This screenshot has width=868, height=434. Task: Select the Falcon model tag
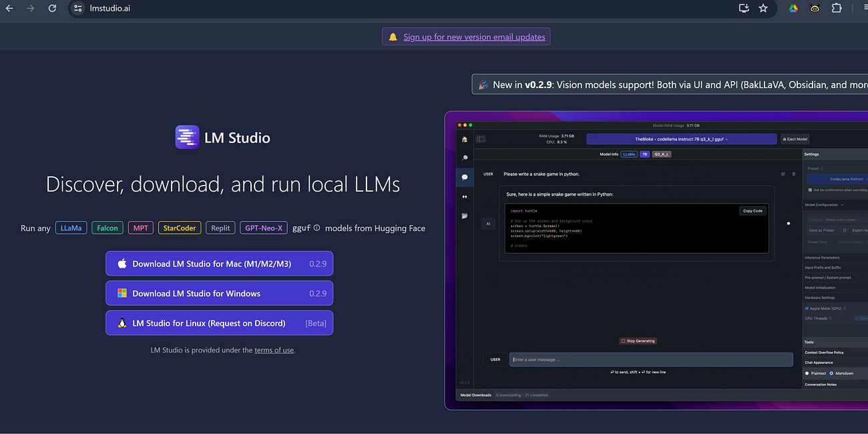tap(107, 228)
